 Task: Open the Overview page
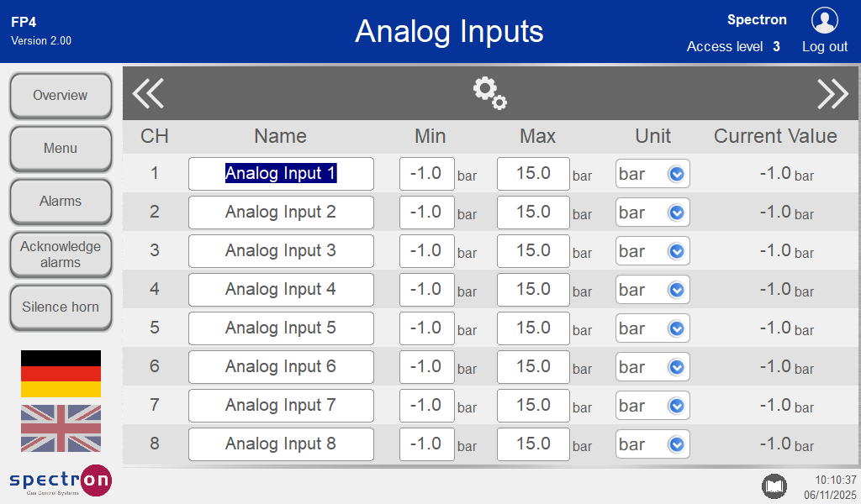pos(61,96)
